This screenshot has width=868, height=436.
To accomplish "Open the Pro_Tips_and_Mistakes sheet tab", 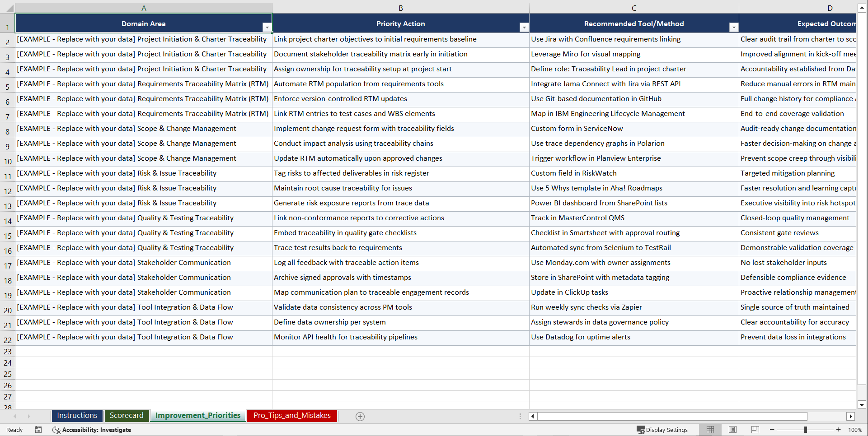I will 292,416.
